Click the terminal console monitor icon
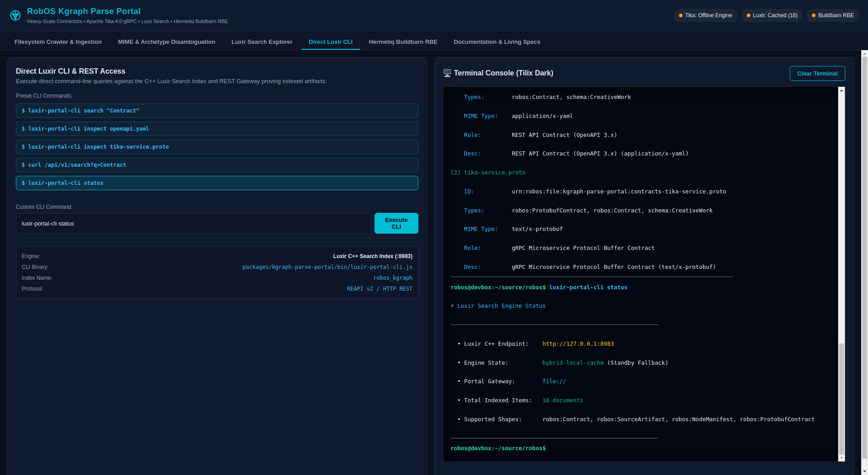This screenshot has width=868, height=475. [x=447, y=73]
